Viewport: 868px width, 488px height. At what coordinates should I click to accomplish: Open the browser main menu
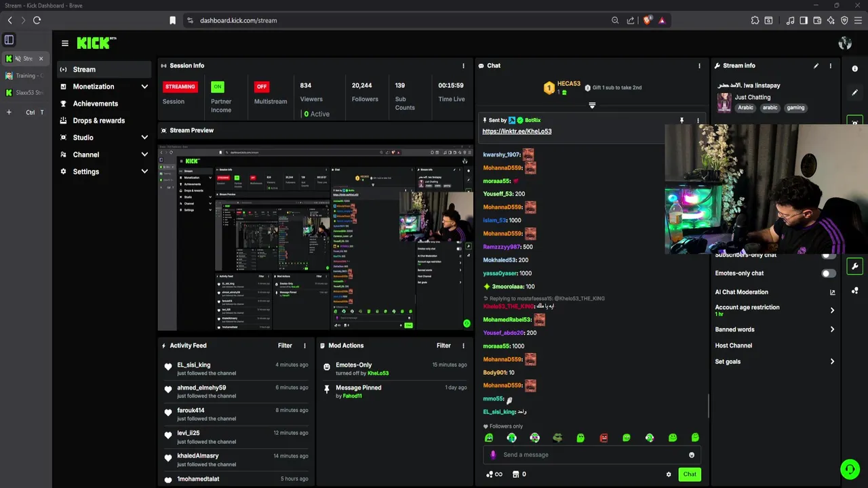(858, 20)
